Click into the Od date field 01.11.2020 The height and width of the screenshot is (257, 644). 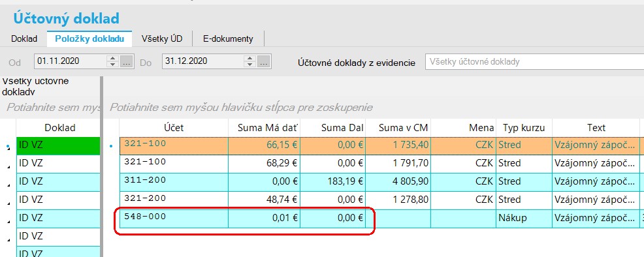tap(71, 61)
